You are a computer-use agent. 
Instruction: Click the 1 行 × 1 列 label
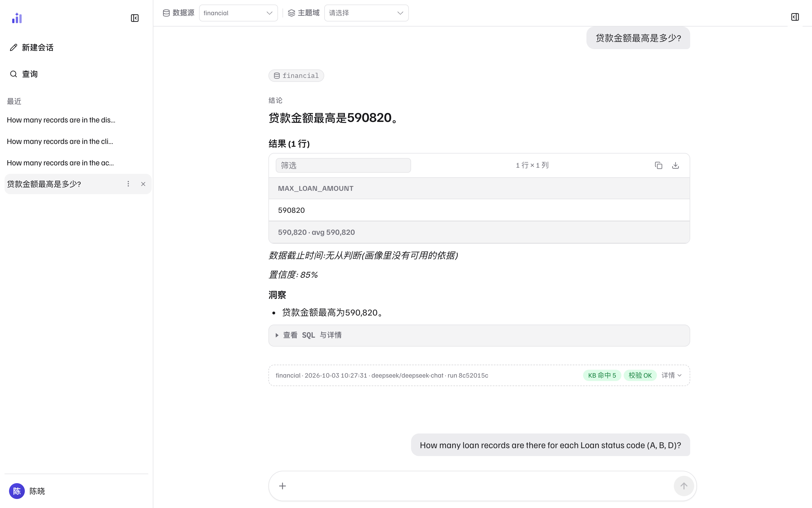pyautogui.click(x=532, y=165)
